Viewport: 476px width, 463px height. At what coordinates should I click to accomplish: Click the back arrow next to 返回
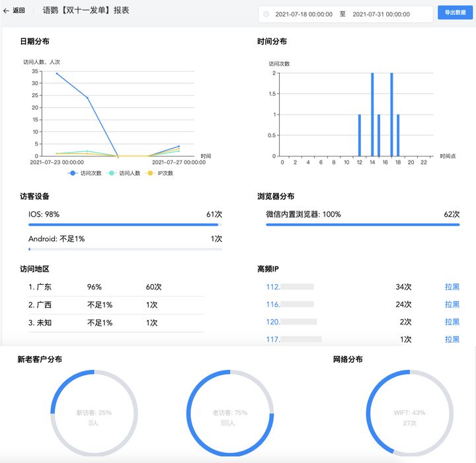pyautogui.click(x=7, y=11)
